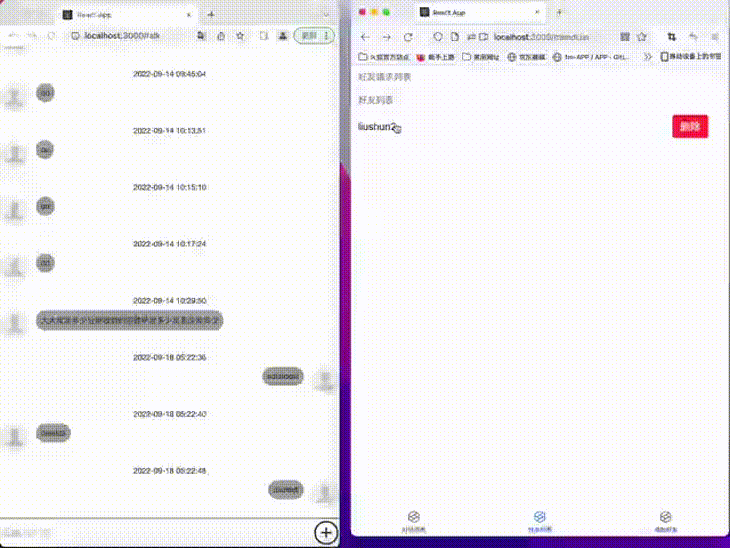Image resolution: width=730 pixels, height=548 pixels.
Task: Click the left browser's localhost:3000 address bar
Action: [x=122, y=36]
